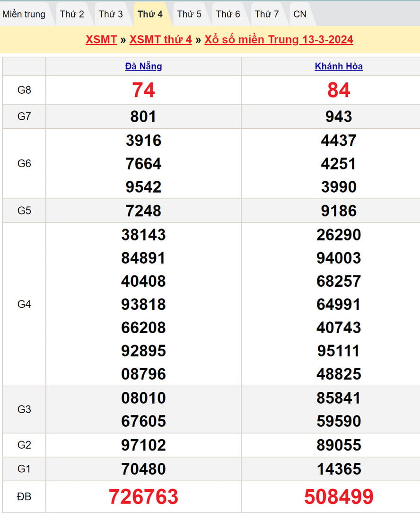Open the Miền trung tab

[24, 14]
